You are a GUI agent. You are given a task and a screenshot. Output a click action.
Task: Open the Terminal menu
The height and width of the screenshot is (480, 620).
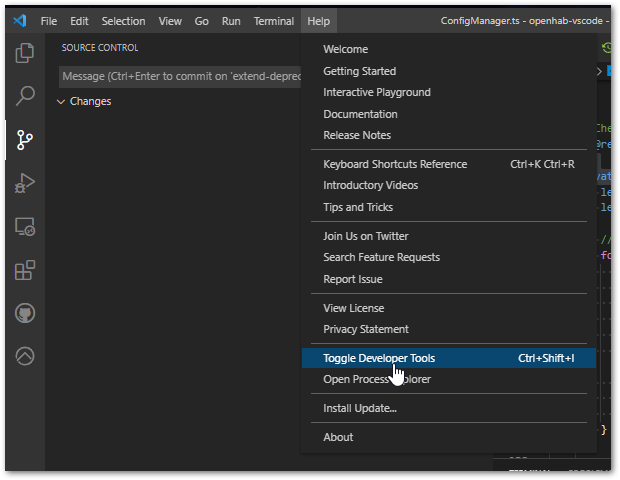pos(273,21)
